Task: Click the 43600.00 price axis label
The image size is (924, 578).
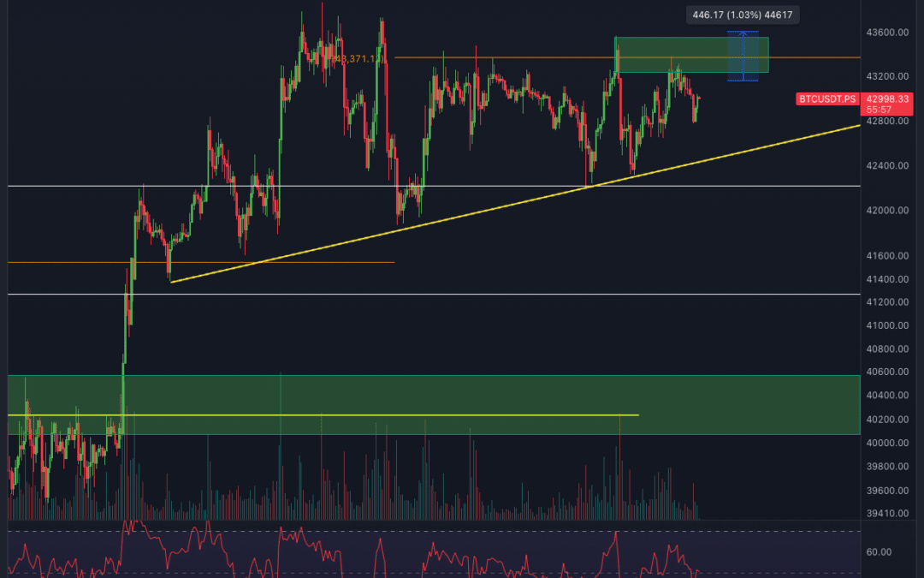Action: (x=887, y=33)
